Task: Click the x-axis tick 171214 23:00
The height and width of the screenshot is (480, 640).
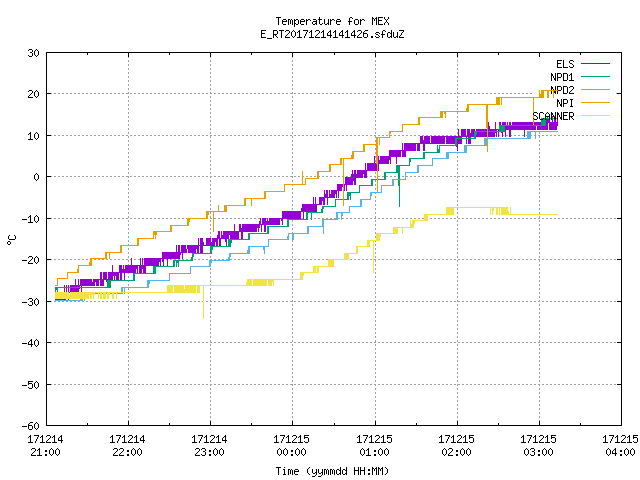Action: tap(209, 446)
